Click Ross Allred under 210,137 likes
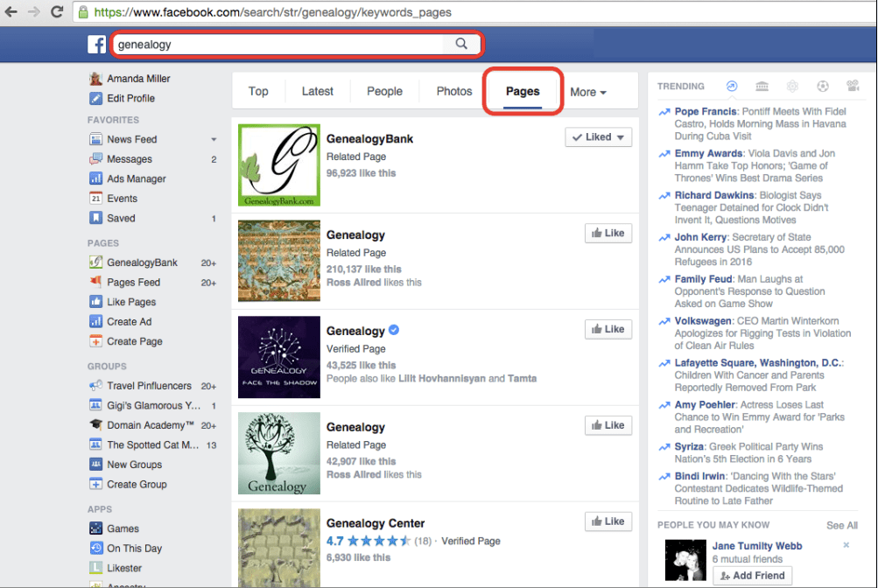The width and height of the screenshot is (878, 588). 354,283
